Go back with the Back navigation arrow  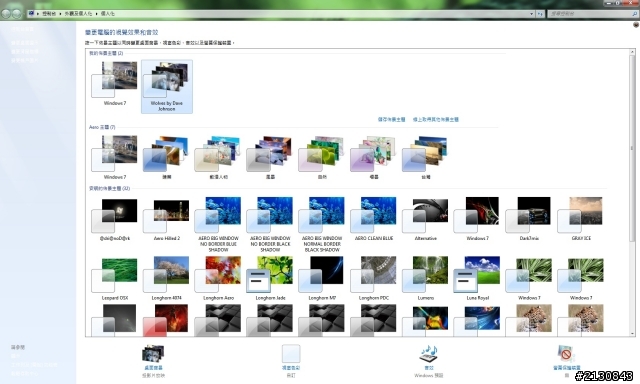coord(6,13)
